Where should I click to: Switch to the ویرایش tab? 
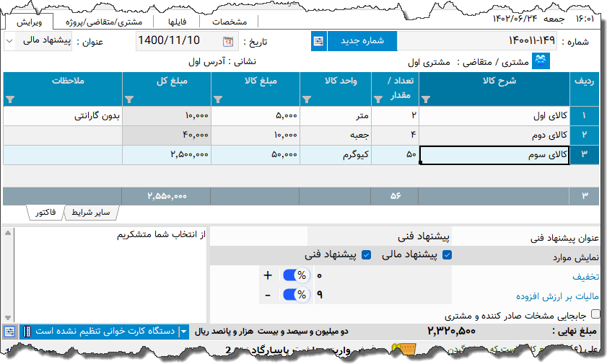29,22
